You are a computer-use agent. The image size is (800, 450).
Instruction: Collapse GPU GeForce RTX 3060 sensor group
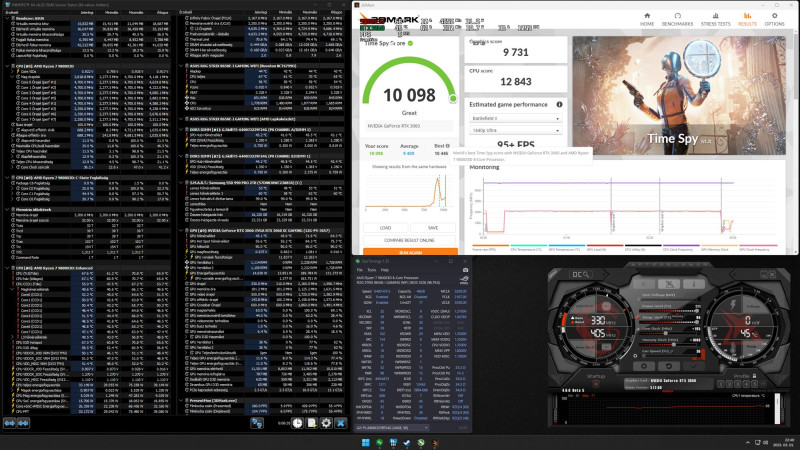(182, 230)
